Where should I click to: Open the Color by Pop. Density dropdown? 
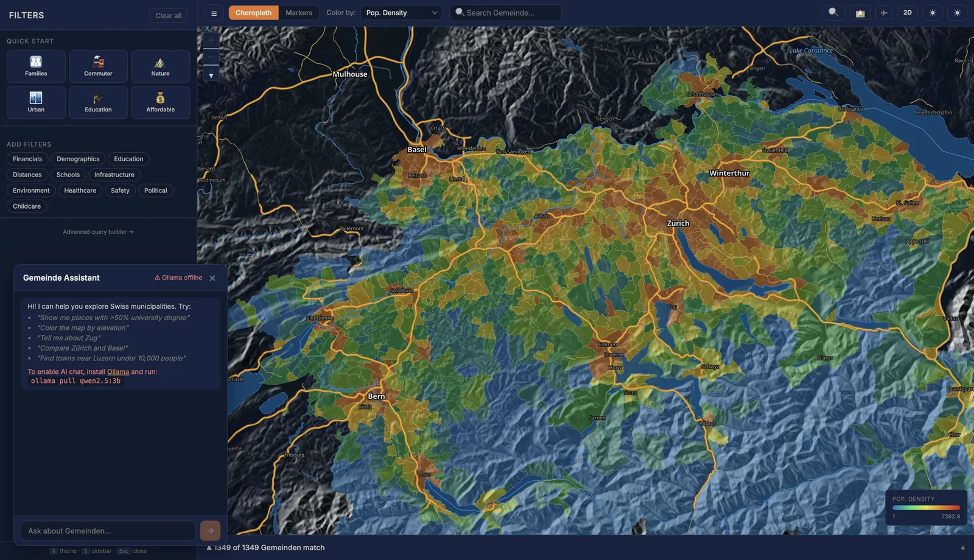(x=401, y=13)
